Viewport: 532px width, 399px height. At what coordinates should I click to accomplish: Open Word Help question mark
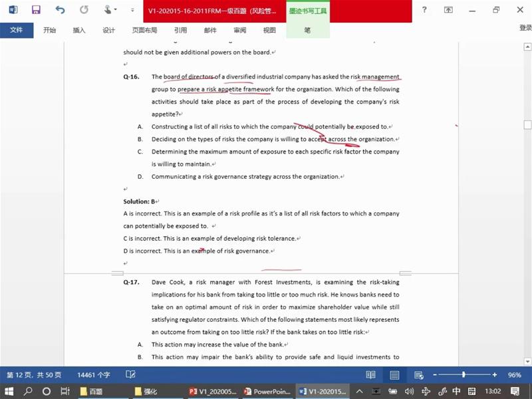pyautogui.click(x=424, y=9)
